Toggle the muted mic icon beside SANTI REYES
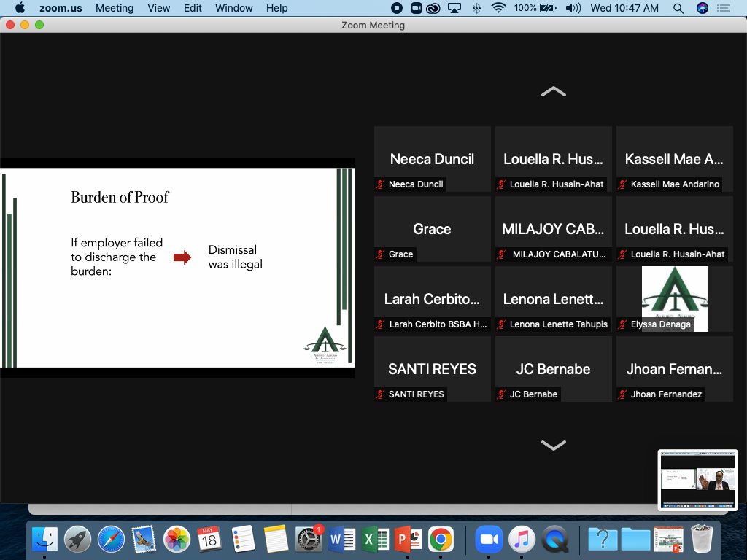The image size is (747, 560). click(x=380, y=394)
